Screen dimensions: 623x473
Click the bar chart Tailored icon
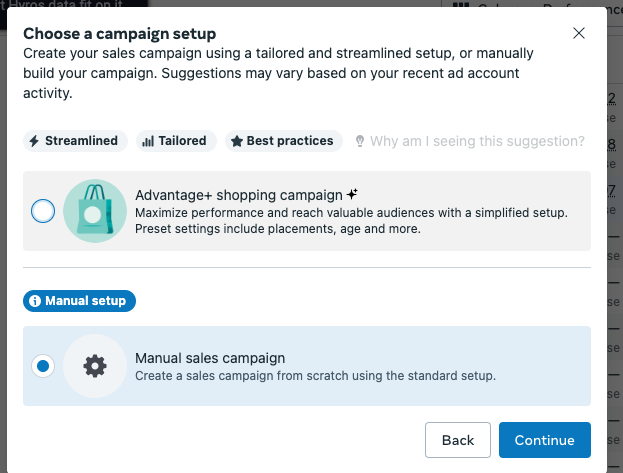pyautogui.click(x=148, y=141)
